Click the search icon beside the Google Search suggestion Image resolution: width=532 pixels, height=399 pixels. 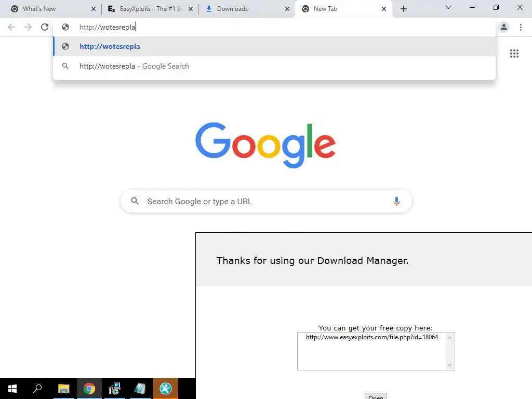(65, 66)
